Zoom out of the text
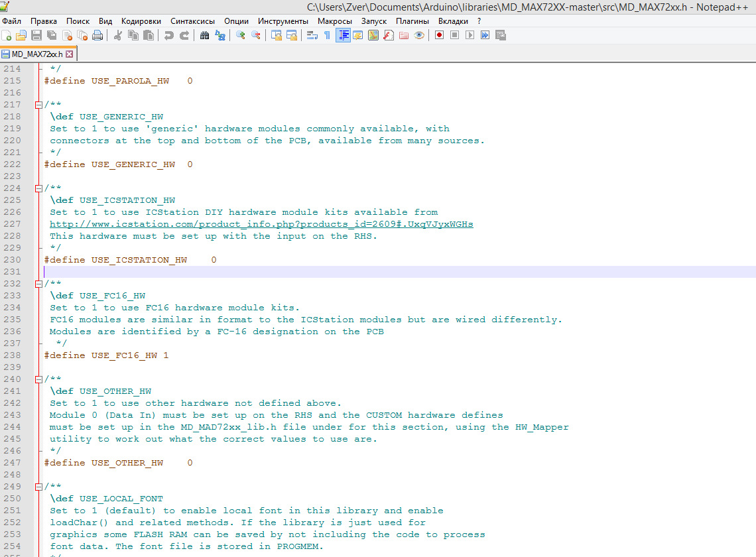Screen dimensions: 756x557 tap(255, 35)
